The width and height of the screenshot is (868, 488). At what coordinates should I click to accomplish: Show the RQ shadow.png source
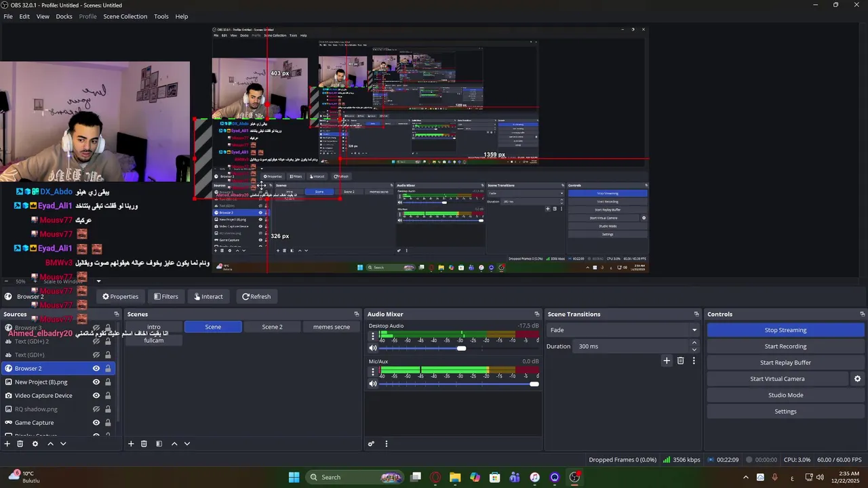tap(96, 409)
